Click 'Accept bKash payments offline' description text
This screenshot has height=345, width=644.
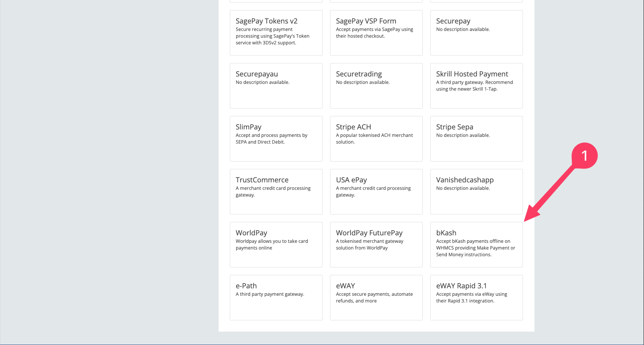coord(476,248)
